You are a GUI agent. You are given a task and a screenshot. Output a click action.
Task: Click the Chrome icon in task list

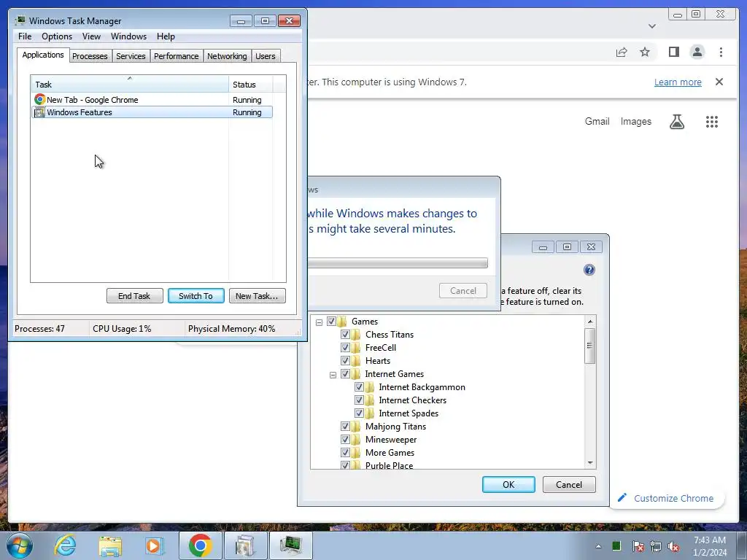40,99
